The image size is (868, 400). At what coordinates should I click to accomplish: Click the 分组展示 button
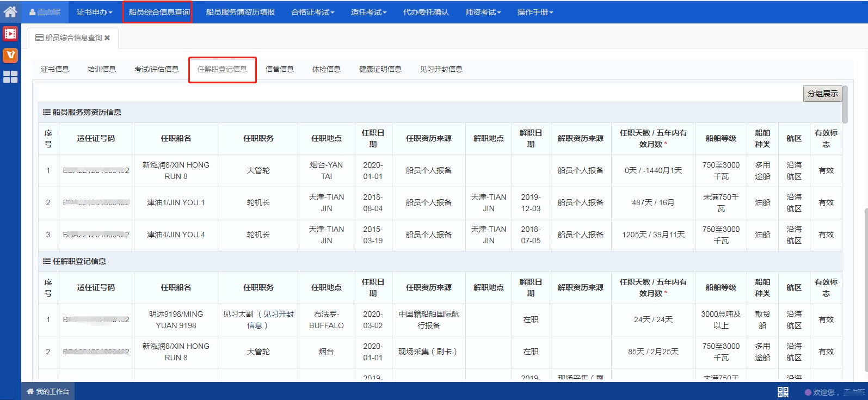click(x=822, y=94)
